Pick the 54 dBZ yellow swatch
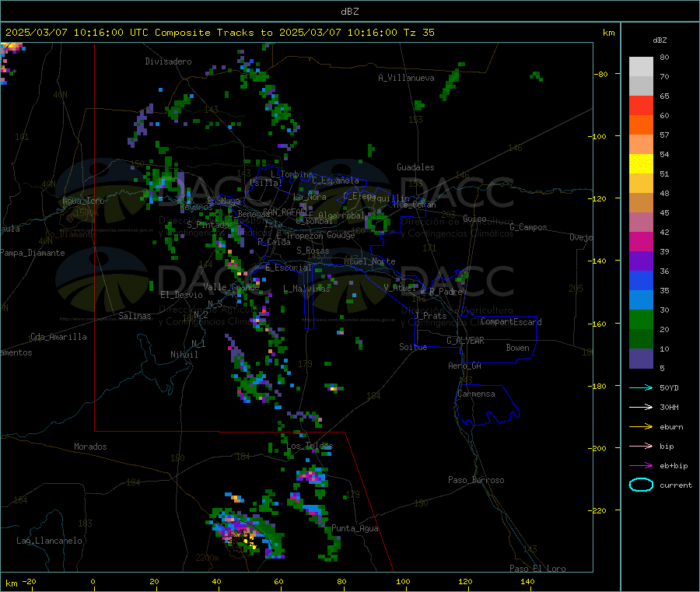 [641, 163]
